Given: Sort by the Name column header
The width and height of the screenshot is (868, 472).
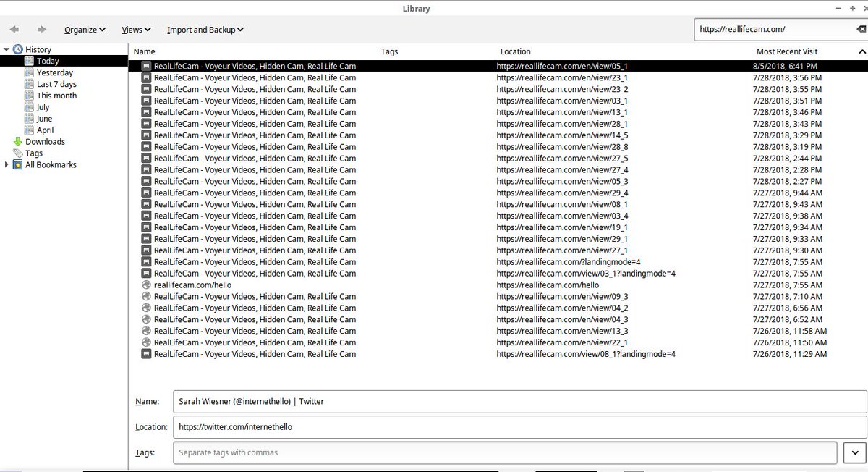Looking at the screenshot, I should click(144, 51).
